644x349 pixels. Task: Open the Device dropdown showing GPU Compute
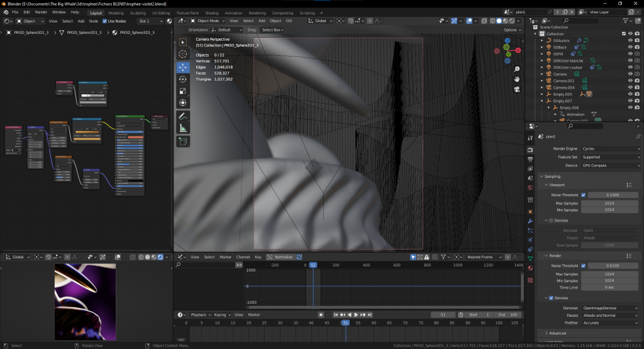[x=610, y=165]
